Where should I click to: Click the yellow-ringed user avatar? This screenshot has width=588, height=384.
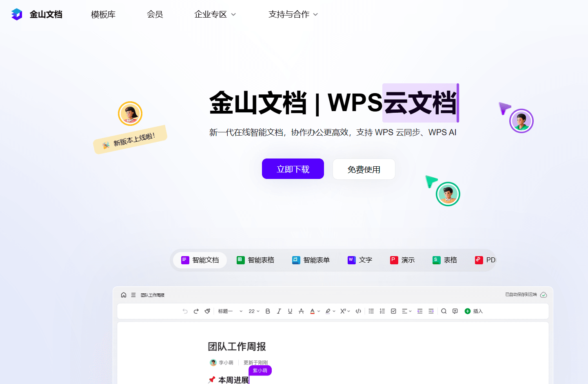130,114
